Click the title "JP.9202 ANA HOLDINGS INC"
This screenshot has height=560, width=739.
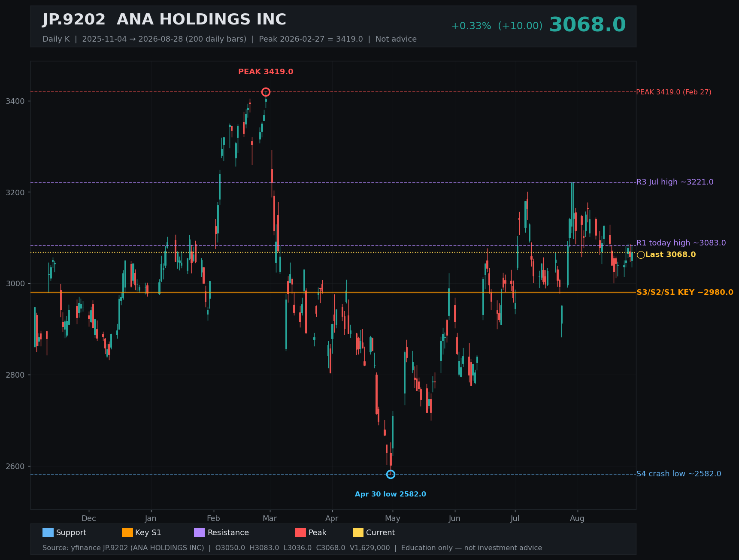point(164,20)
